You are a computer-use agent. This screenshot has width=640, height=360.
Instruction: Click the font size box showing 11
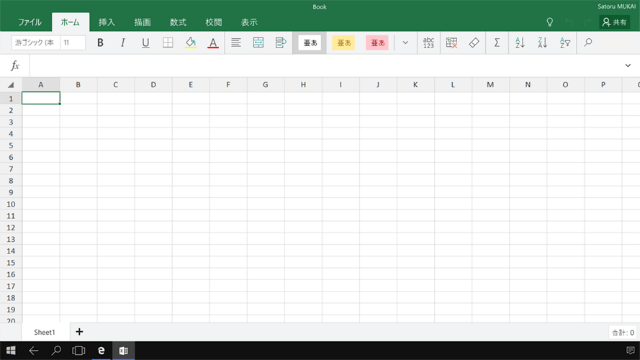pos(73,42)
